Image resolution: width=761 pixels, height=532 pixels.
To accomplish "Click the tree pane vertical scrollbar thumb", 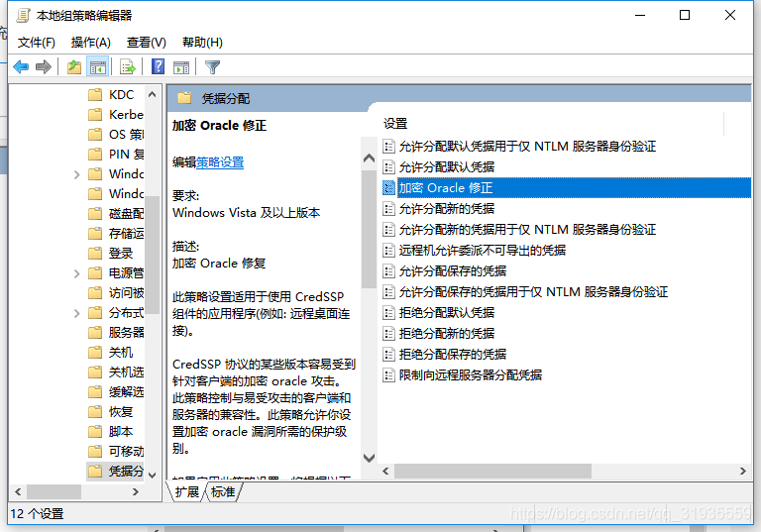I will point(152,255).
